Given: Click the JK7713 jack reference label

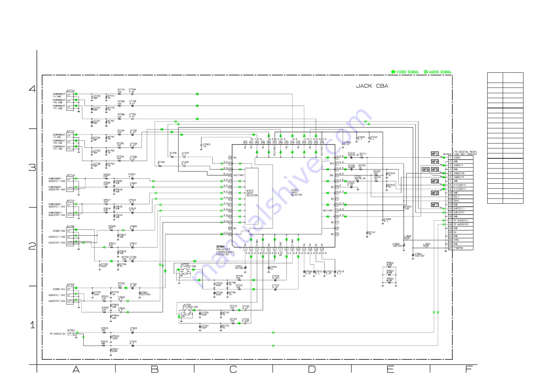Looking at the screenshot, I should click(70, 91).
